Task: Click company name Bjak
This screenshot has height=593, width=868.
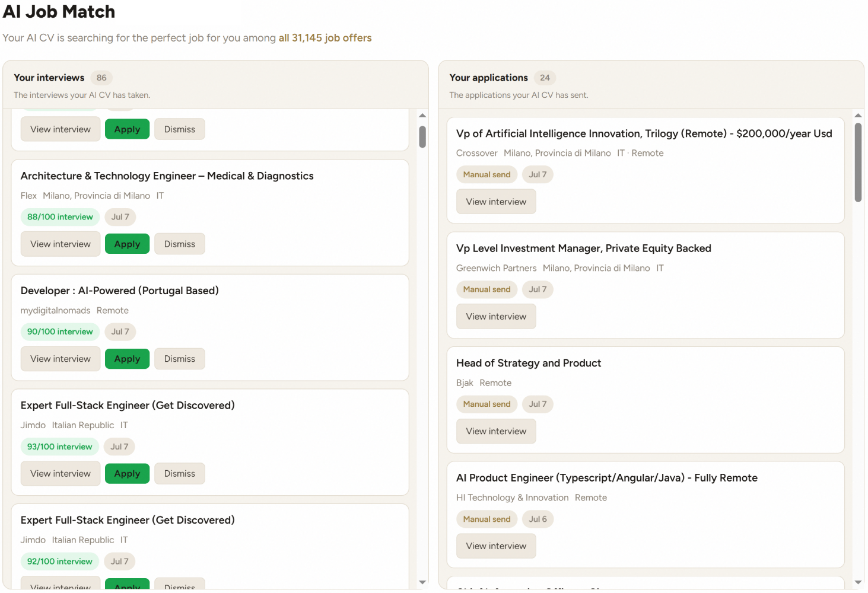Action: [x=465, y=383]
